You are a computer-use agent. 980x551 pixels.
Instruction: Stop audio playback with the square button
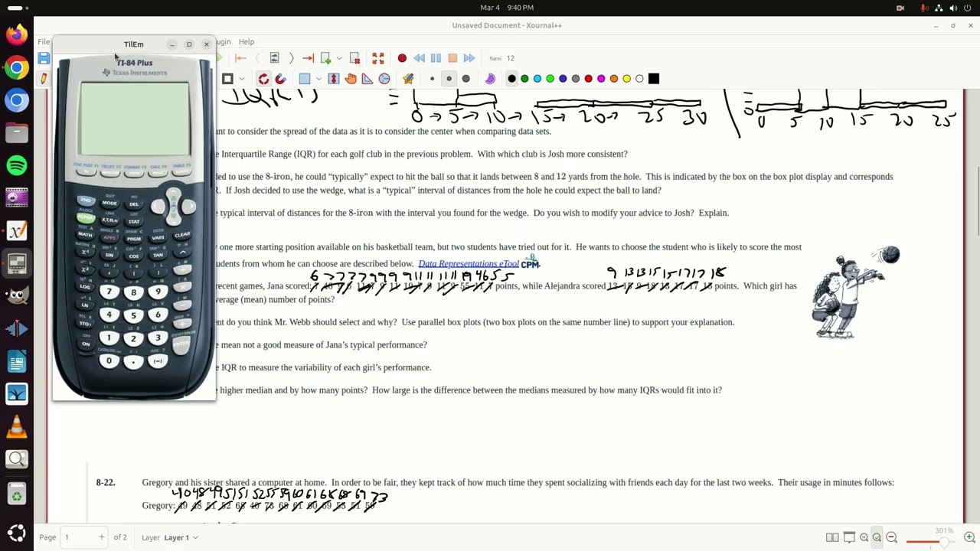[452, 58]
